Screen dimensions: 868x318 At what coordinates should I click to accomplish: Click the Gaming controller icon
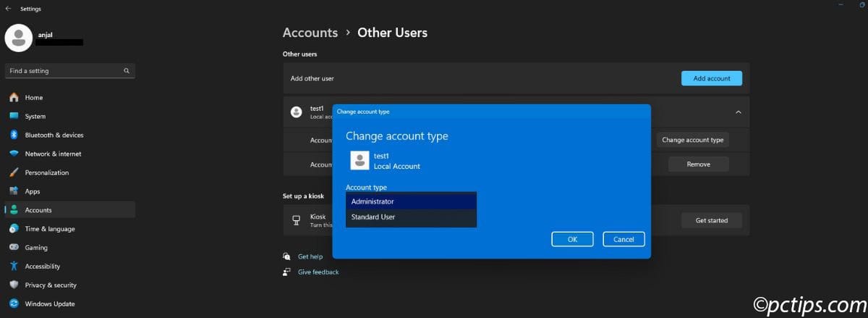point(14,248)
